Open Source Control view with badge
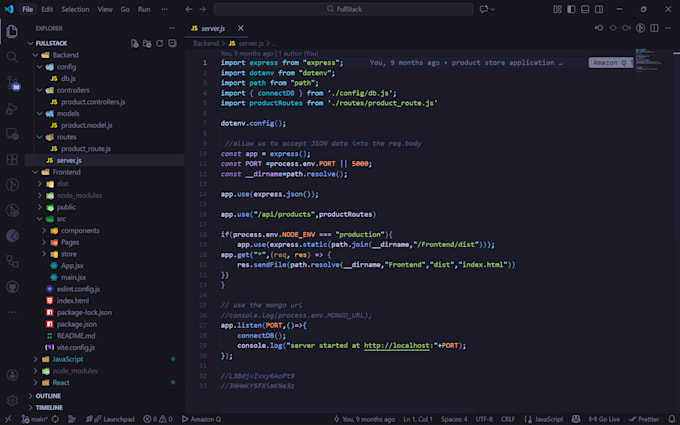Screen dimensions: 680x425 [13, 83]
